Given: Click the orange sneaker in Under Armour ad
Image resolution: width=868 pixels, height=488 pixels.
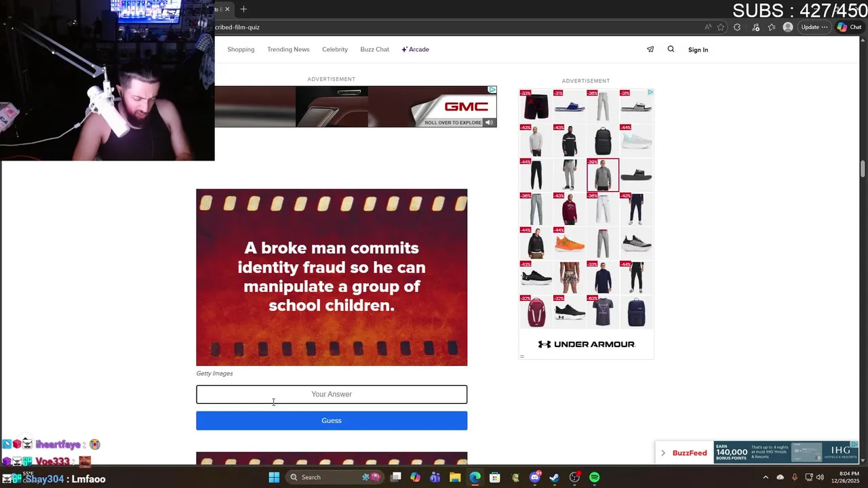Looking at the screenshot, I should [570, 243].
